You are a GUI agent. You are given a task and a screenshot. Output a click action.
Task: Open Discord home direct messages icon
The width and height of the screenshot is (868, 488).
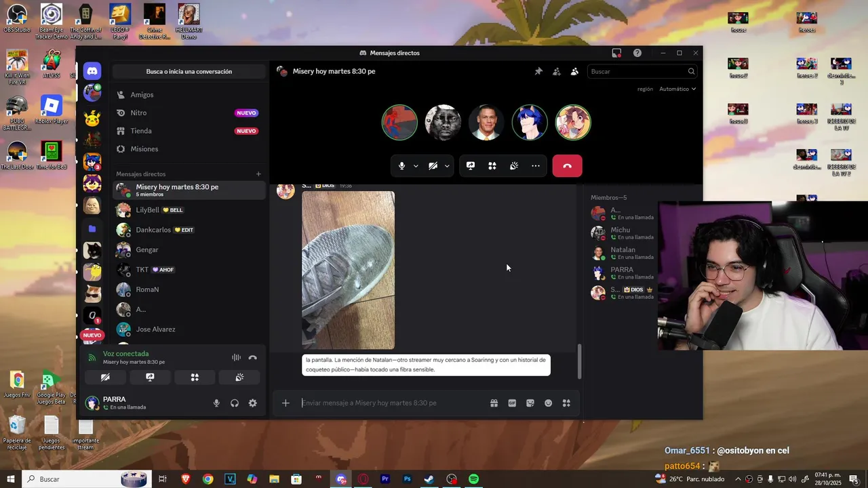(92, 71)
